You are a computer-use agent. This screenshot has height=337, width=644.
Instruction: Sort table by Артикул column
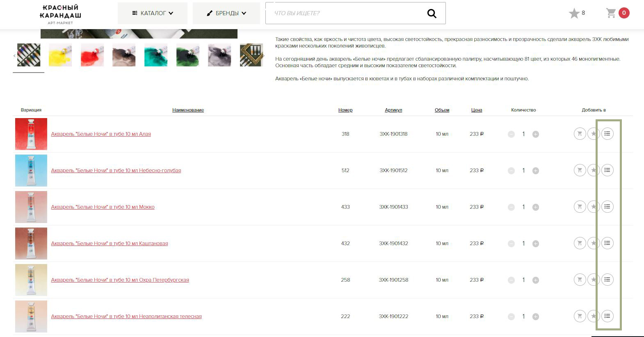click(x=393, y=110)
